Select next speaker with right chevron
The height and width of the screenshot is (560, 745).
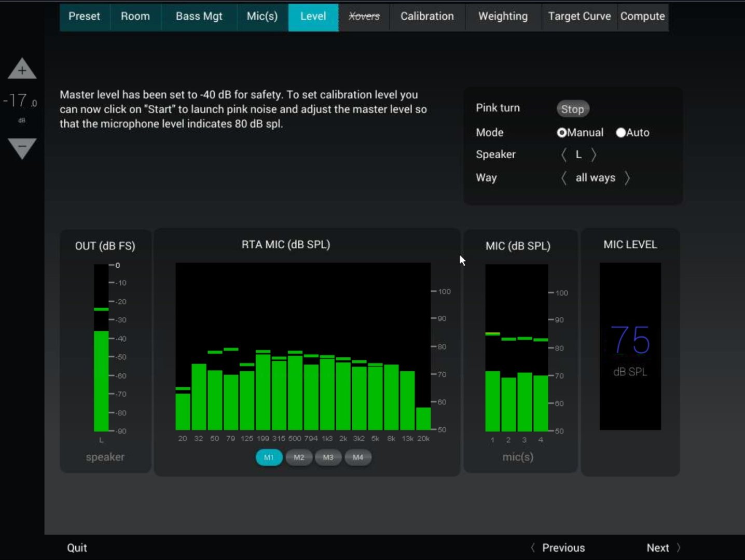coord(594,155)
